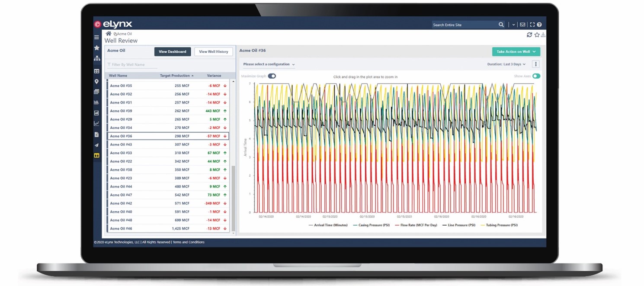The image size is (644, 286).
Task: Expand the Take Action on Well menu
Action: pos(516,51)
